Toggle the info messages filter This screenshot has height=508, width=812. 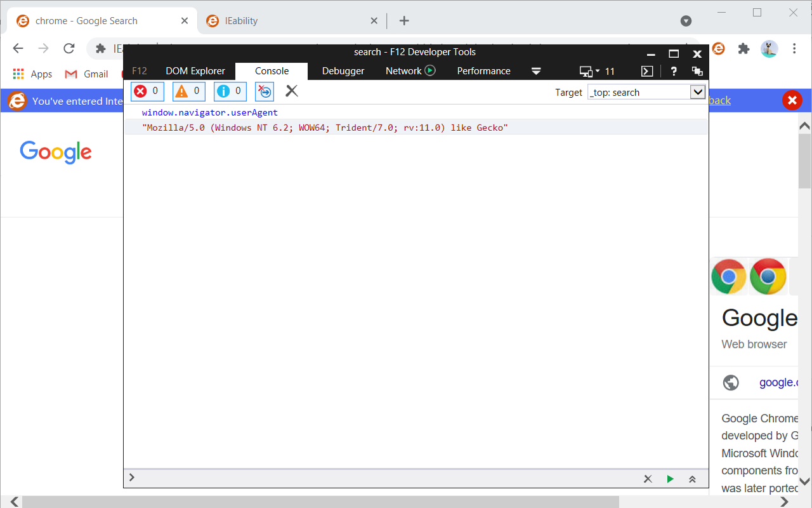pos(230,91)
